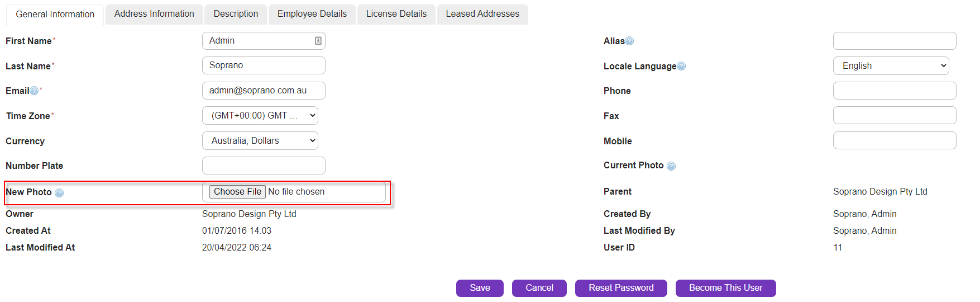The width and height of the screenshot is (980, 302).
Task: Click the Become This User button
Action: [x=725, y=288]
